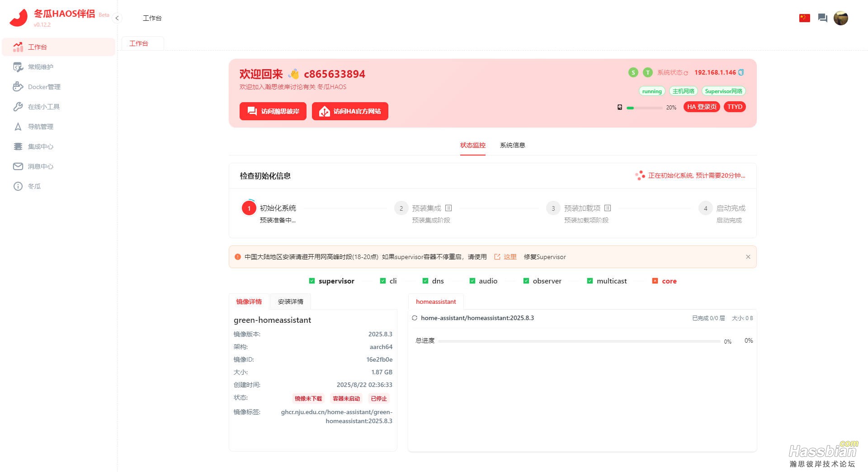This screenshot has height=472, width=868.
Task: Open 消息中心 envelope icon
Action: pyautogui.click(x=18, y=166)
